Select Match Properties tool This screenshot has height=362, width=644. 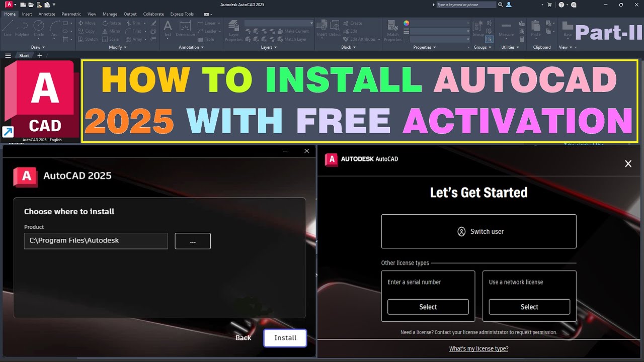pyautogui.click(x=393, y=31)
